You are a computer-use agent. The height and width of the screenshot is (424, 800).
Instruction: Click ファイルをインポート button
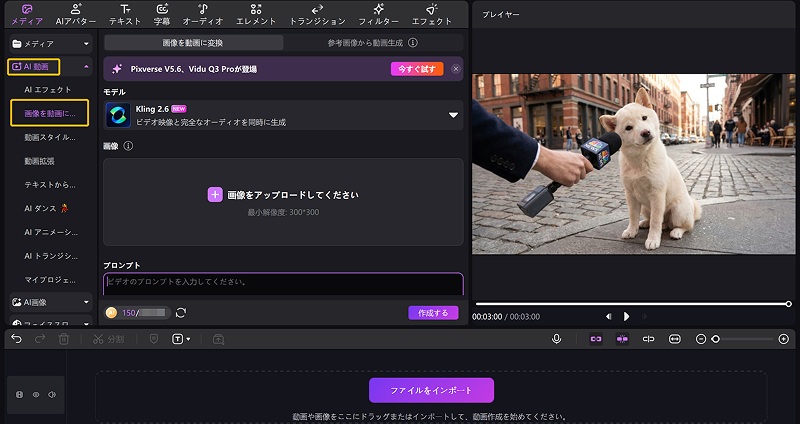coord(431,390)
